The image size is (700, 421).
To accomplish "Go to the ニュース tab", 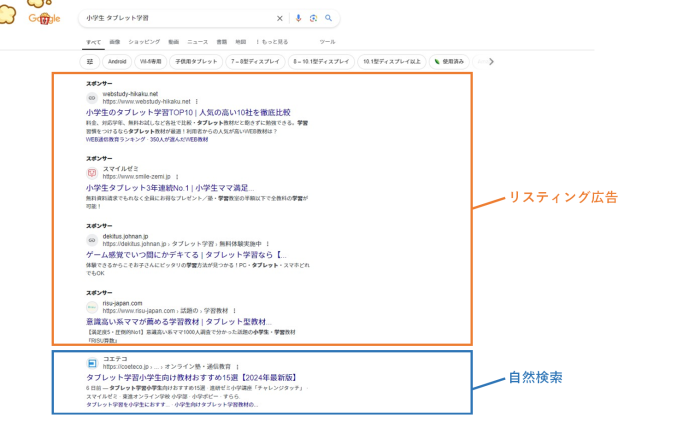I will pyautogui.click(x=198, y=42).
